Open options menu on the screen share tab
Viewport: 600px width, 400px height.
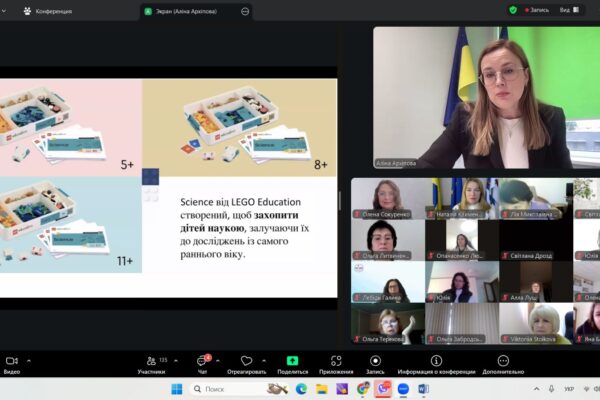[x=245, y=11]
